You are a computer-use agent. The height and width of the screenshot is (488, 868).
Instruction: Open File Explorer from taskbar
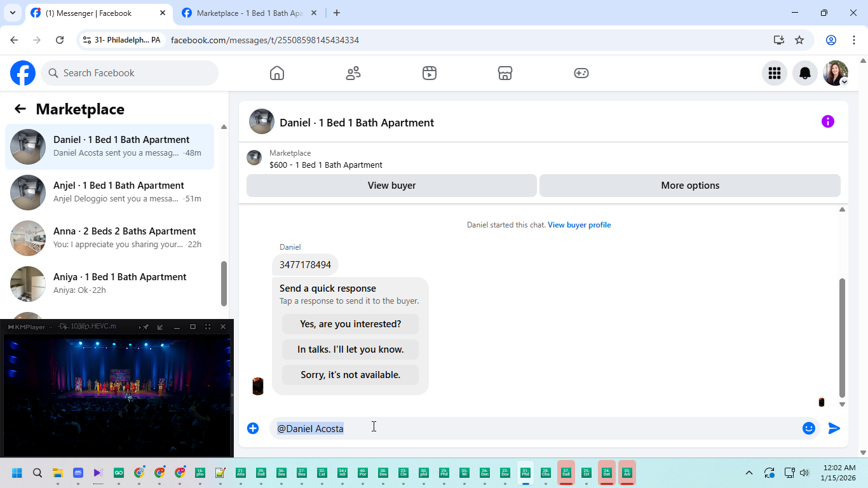tap(58, 473)
